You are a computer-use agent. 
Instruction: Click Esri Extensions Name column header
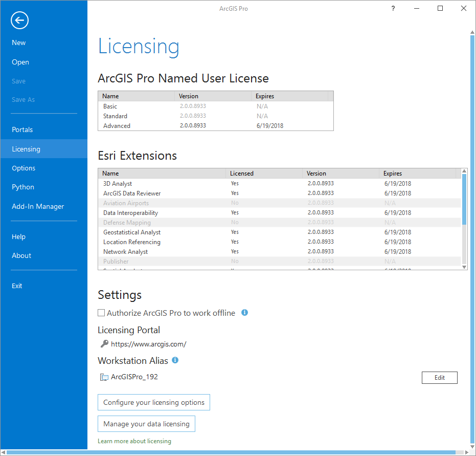(x=162, y=173)
